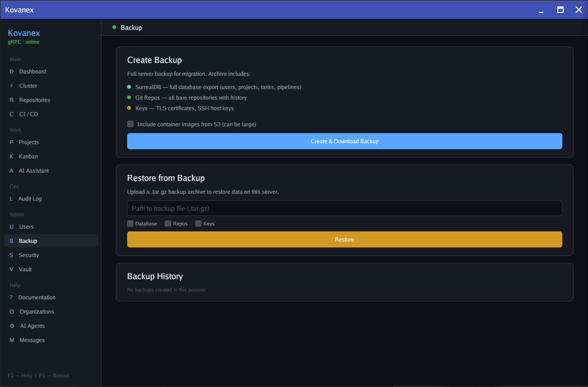Click Create & Download Backup
588x387 pixels.
pyautogui.click(x=344, y=141)
